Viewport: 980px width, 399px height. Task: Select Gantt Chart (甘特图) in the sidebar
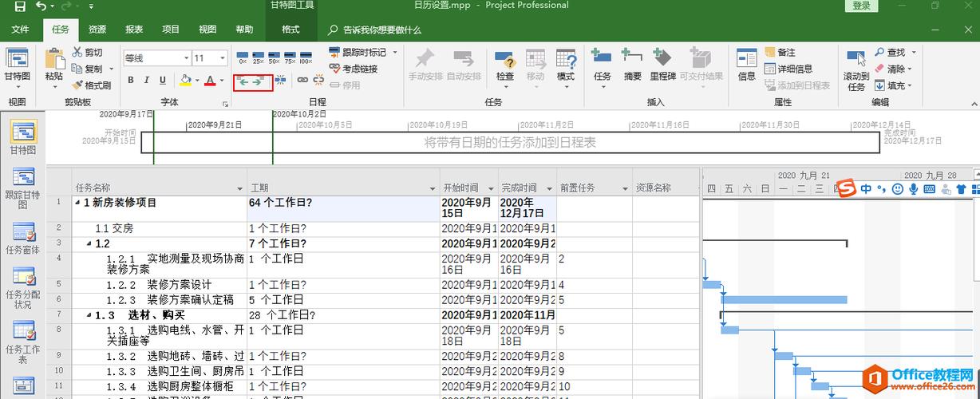point(22,137)
